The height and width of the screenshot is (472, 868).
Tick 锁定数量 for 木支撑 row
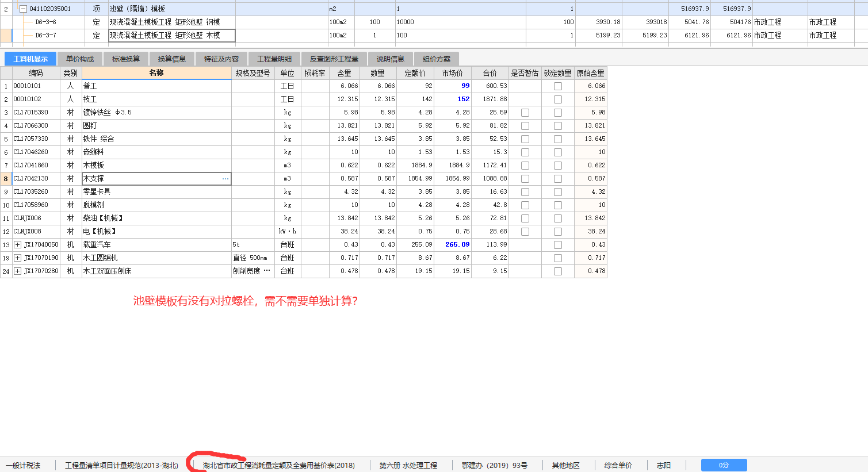tap(558, 179)
